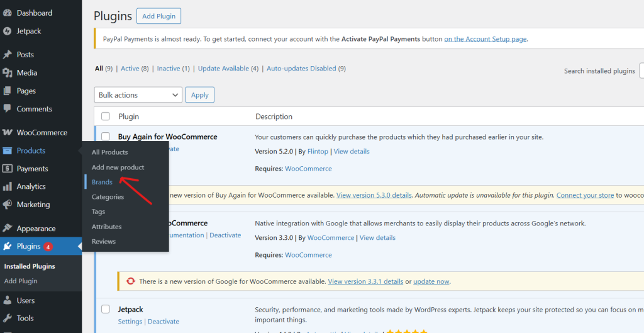Click Connect your store link
Image resolution: width=644 pixels, height=333 pixels.
point(586,195)
